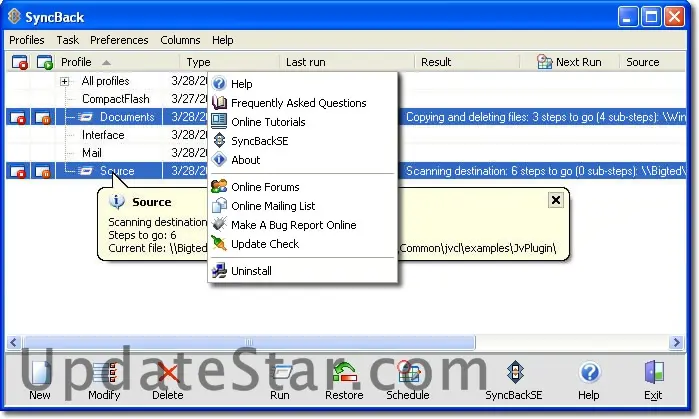Click the Type column header

230,62
